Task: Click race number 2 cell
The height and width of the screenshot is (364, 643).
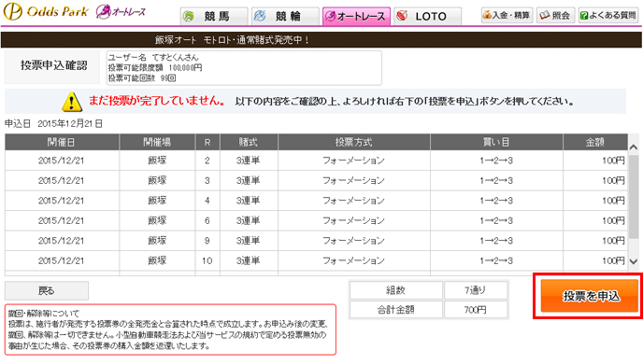Action: [207, 161]
